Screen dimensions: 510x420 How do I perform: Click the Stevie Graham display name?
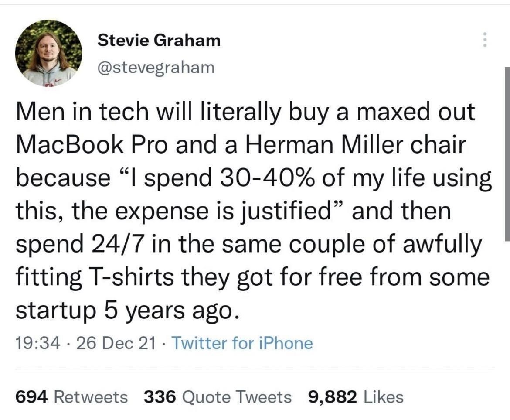pyautogui.click(x=159, y=40)
